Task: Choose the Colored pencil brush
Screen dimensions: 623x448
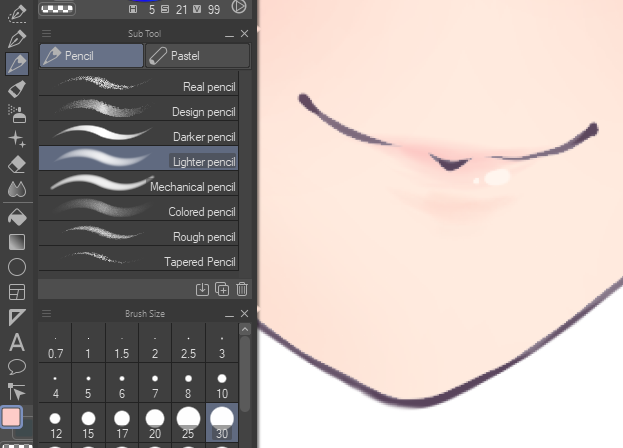Action: point(138,209)
